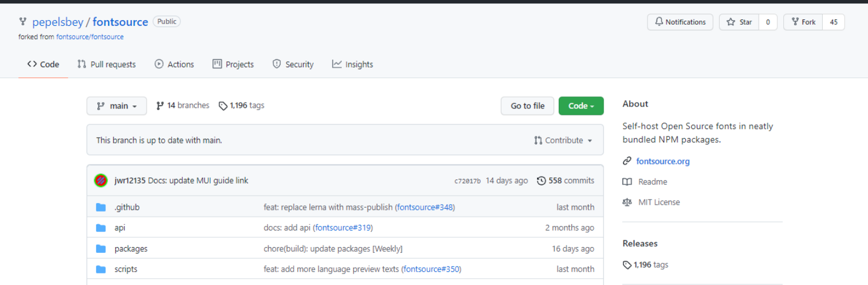Viewport: 868px width, 285px height.
Task: Fork the repository with Fork button
Action: [803, 22]
